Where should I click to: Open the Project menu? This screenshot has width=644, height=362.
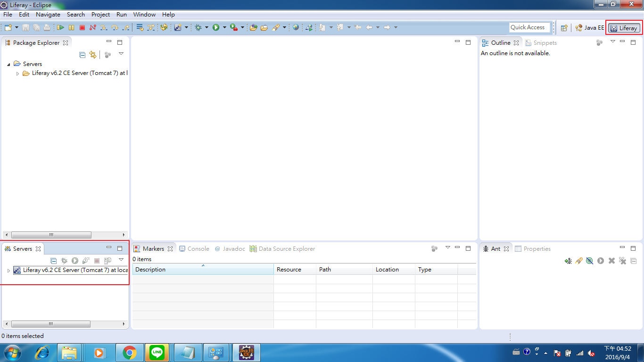[100, 15]
